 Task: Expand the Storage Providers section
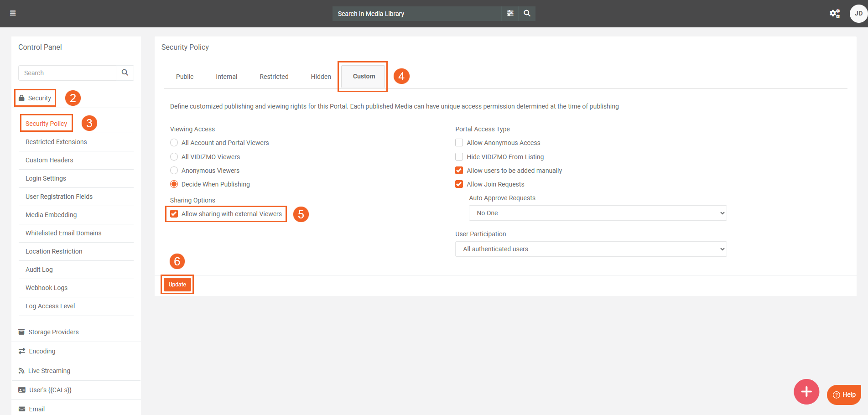point(53,332)
